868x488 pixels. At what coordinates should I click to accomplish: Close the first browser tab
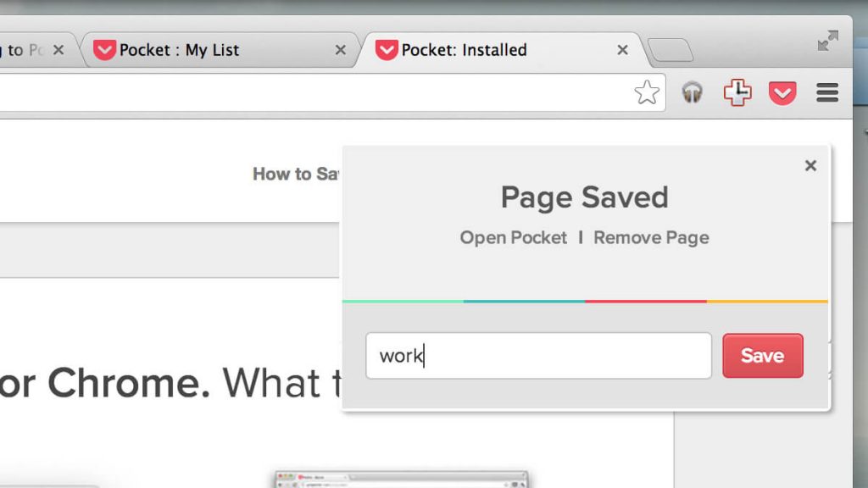pos(58,50)
